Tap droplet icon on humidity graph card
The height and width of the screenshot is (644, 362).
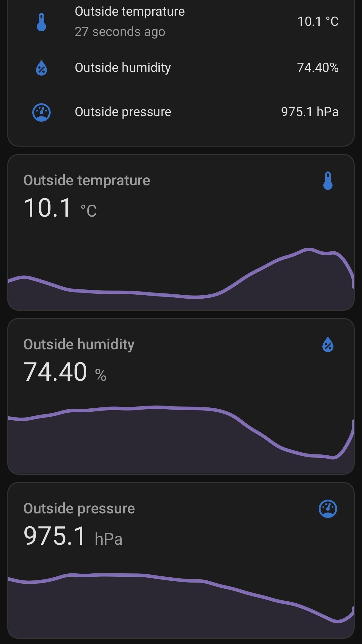click(328, 344)
